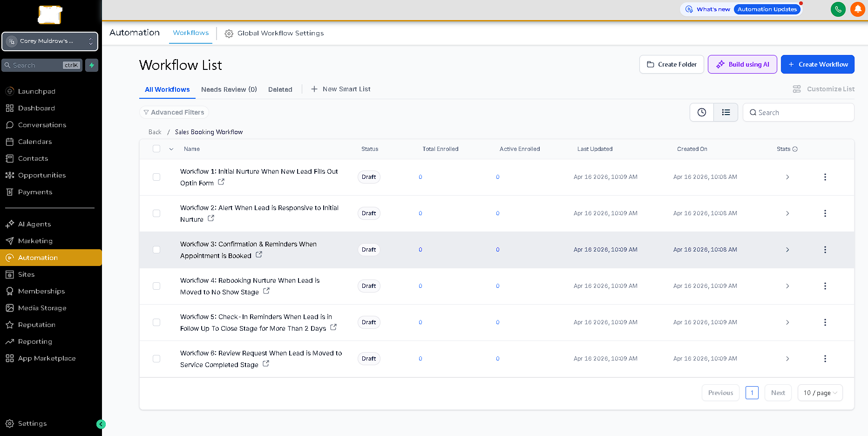Go Back in the folder breadcrumb
Image resolution: width=868 pixels, height=436 pixels.
click(155, 132)
